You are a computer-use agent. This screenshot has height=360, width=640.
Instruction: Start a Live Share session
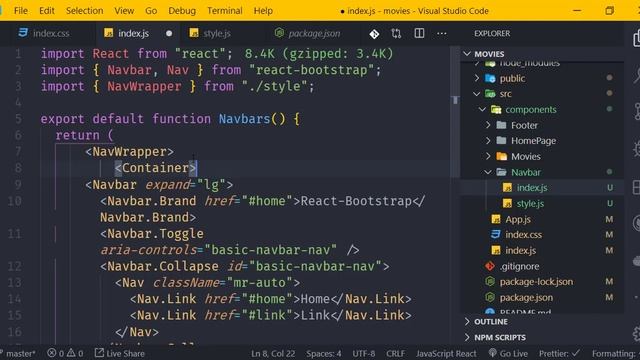[x=120, y=353]
